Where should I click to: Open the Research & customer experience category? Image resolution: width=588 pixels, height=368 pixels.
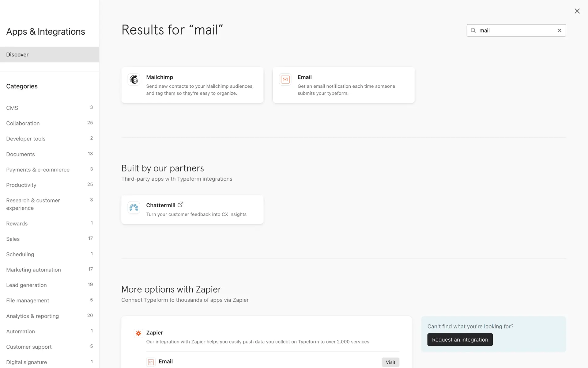(x=33, y=204)
